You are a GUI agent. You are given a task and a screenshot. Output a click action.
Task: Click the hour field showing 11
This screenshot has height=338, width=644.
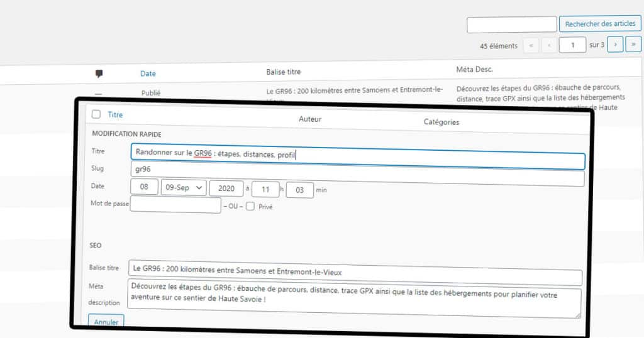[265, 190]
